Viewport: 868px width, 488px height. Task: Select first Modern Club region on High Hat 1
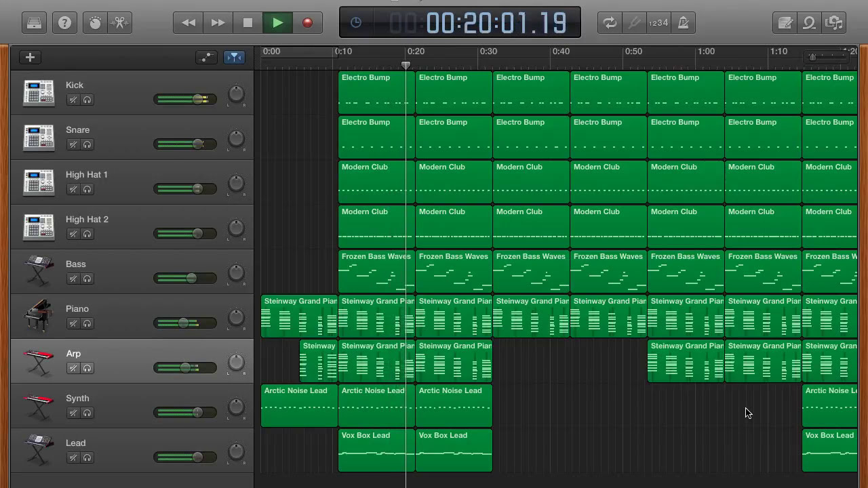point(376,182)
